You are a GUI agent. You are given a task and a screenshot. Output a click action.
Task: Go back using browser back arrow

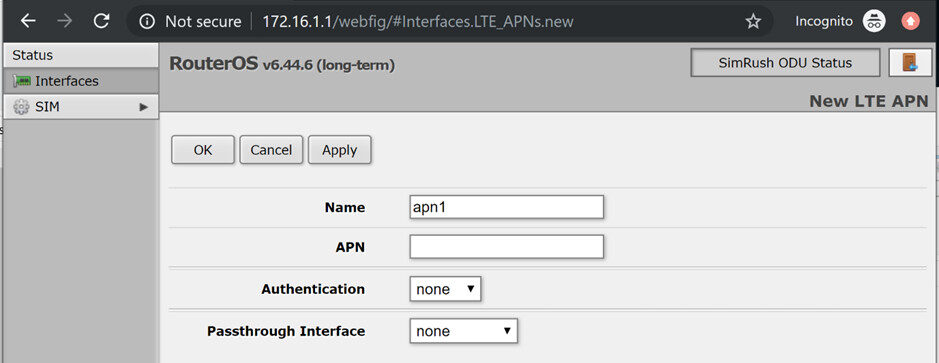point(28,22)
